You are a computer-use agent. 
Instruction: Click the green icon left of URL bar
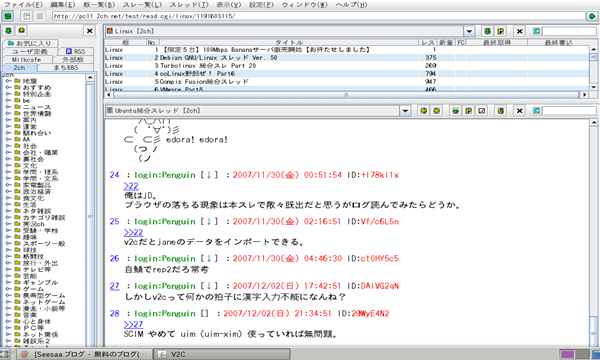click(x=8, y=16)
